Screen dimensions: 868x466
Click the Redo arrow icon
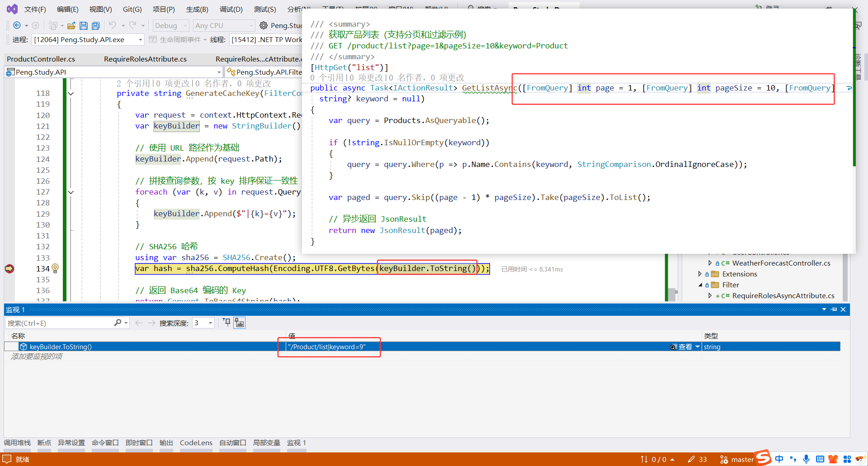132,25
